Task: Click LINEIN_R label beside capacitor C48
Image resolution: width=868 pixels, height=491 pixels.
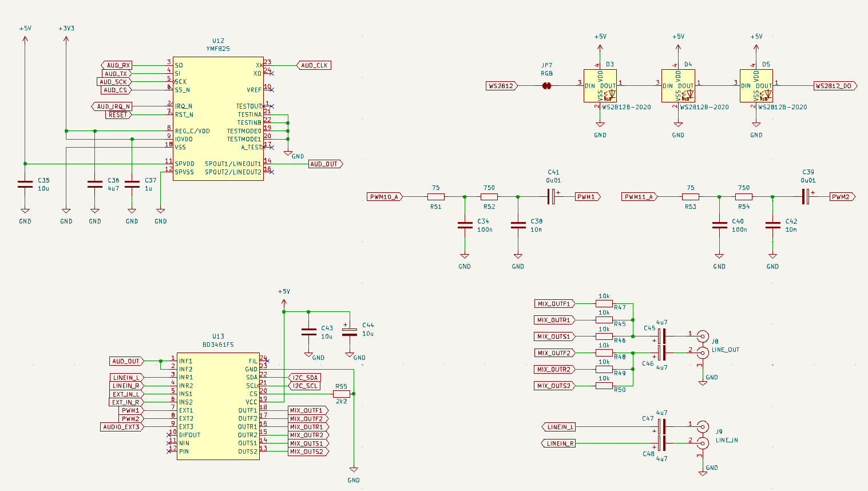Action: pyautogui.click(x=558, y=443)
